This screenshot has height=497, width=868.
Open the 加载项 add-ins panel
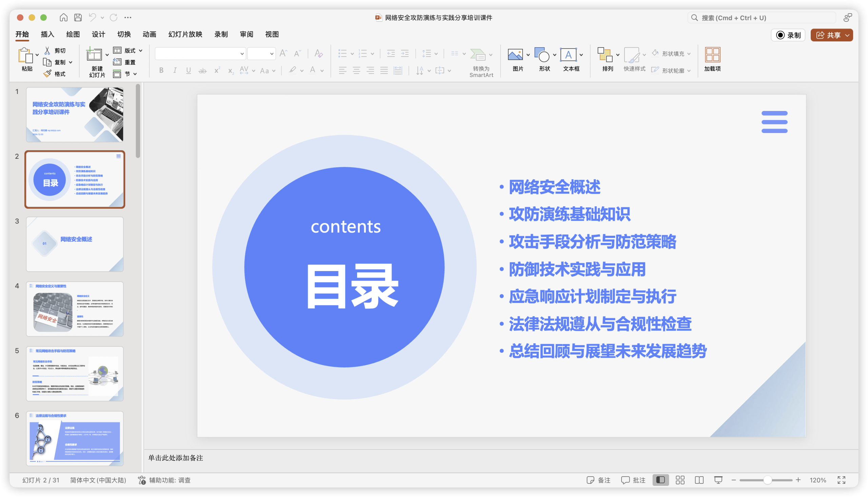(x=712, y=60)
